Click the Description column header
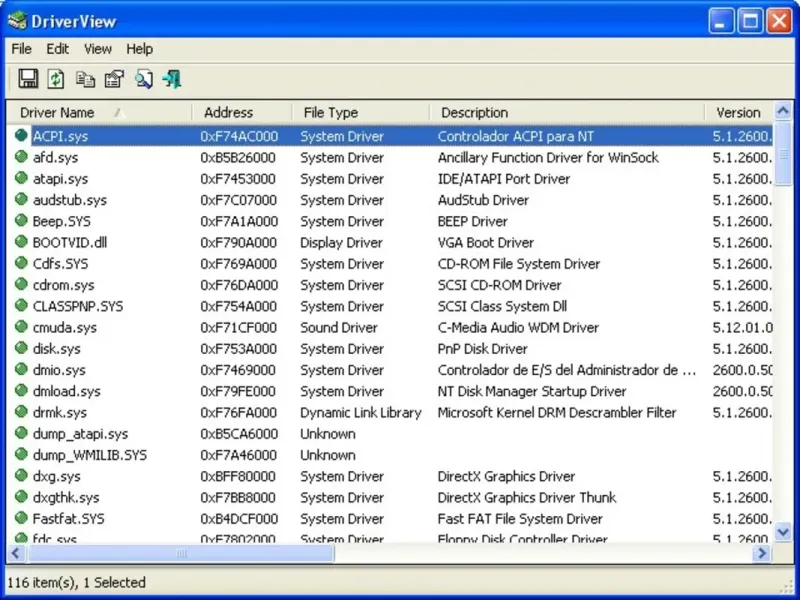Screen dimensions: 800x600 pos(475,113)
